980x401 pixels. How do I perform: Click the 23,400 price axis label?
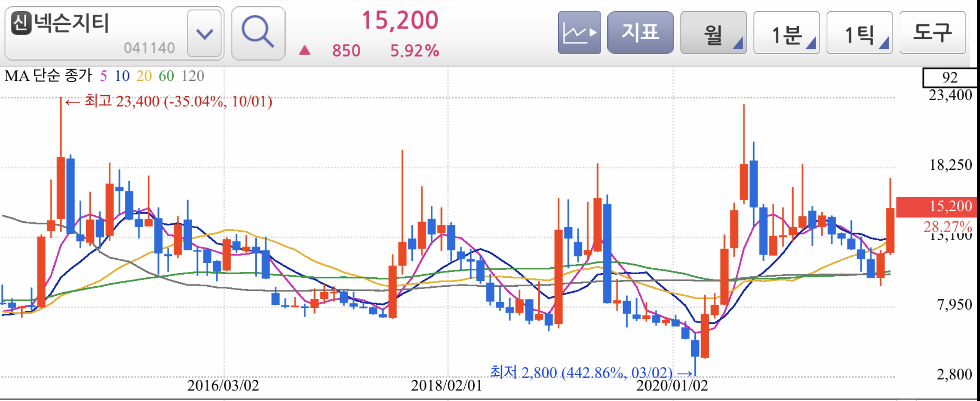click(950, 95)
